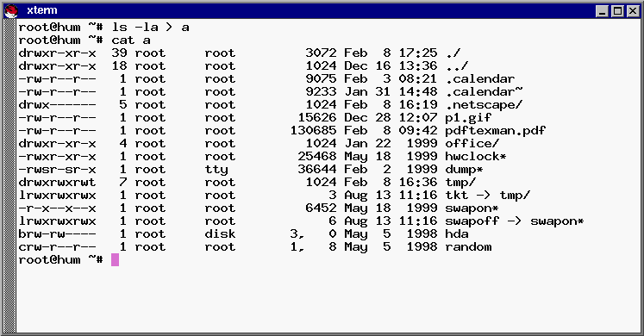Click the file size 15626
The height and width of the screenshot is (336, 644).
317,118
